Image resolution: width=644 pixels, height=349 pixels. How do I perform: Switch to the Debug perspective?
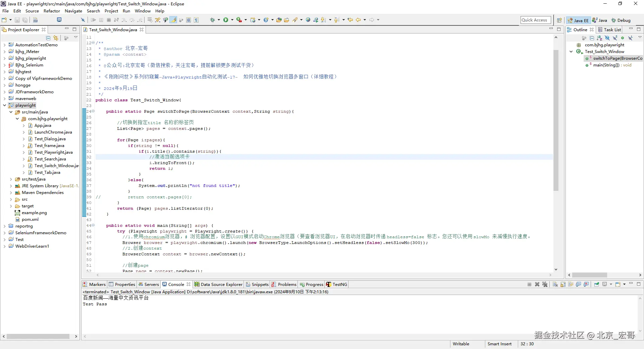tap(621, 20)
